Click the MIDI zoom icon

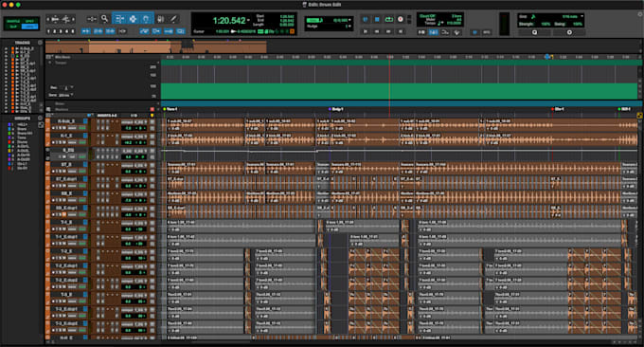coord(65,19)
